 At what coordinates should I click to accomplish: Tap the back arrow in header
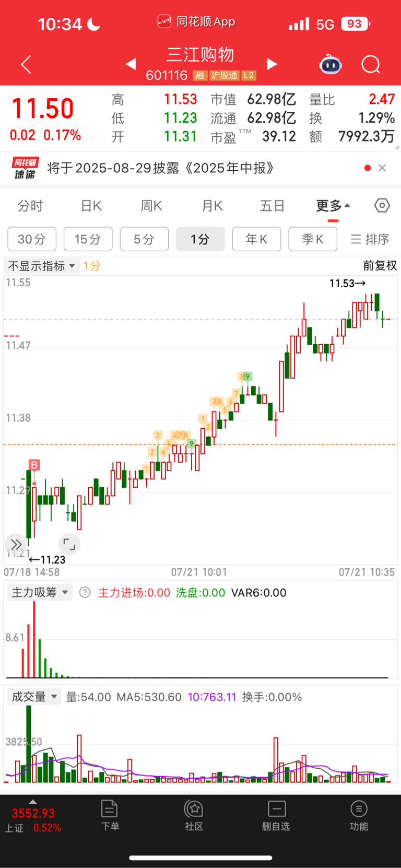pos(26,64)
